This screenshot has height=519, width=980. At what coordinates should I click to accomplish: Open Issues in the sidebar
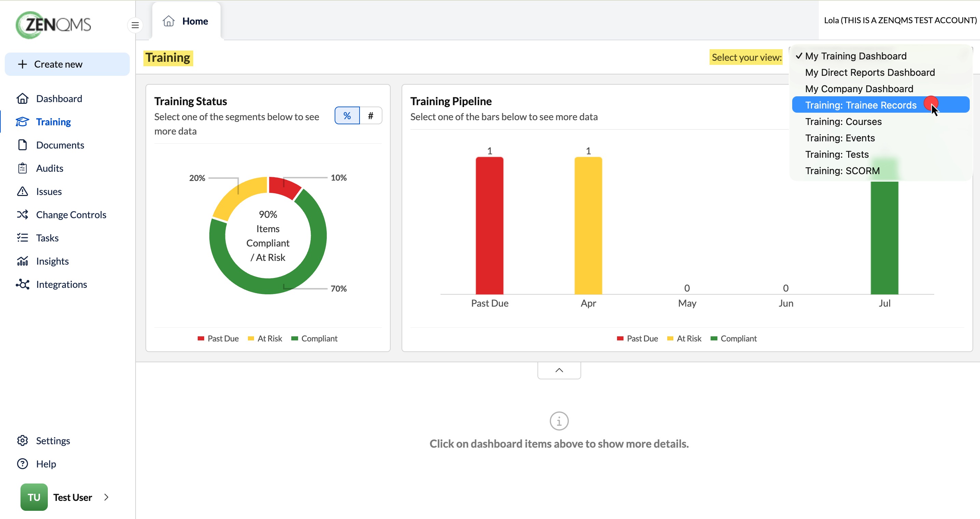(49, 192)
